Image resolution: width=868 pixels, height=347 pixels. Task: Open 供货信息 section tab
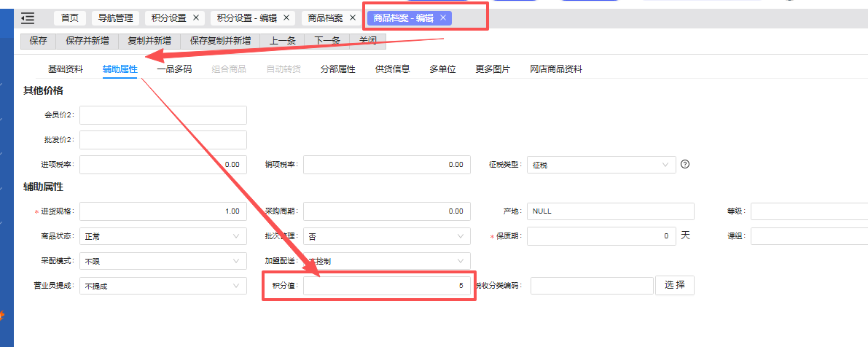[x=393, y=69]
